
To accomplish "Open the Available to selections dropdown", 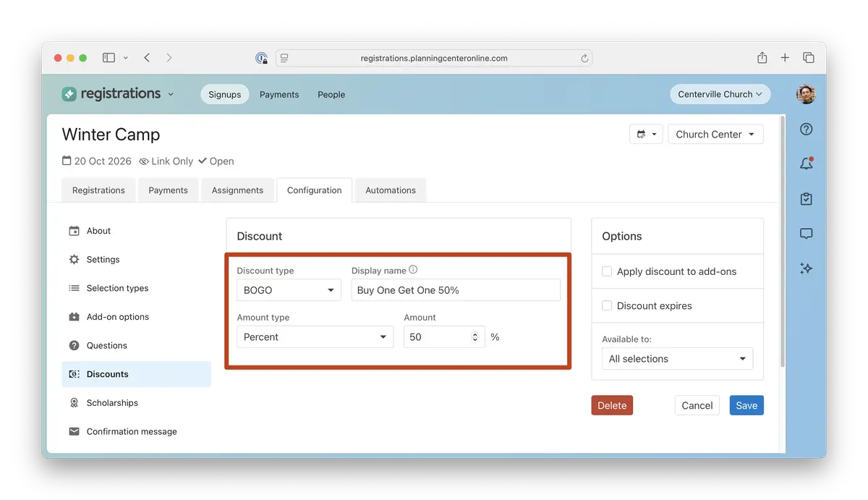I will (x=677, y=359).
